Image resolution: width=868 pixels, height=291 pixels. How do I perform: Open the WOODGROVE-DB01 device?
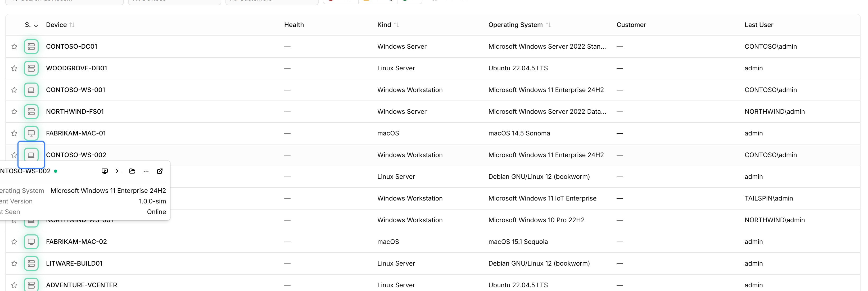pos(76,68)
